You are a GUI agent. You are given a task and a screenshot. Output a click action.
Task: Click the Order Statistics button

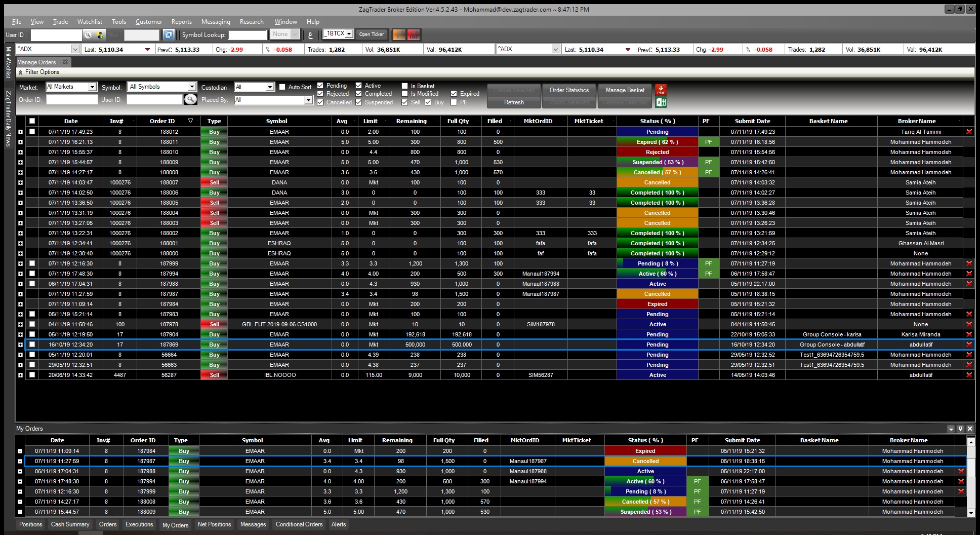(569, 90)
